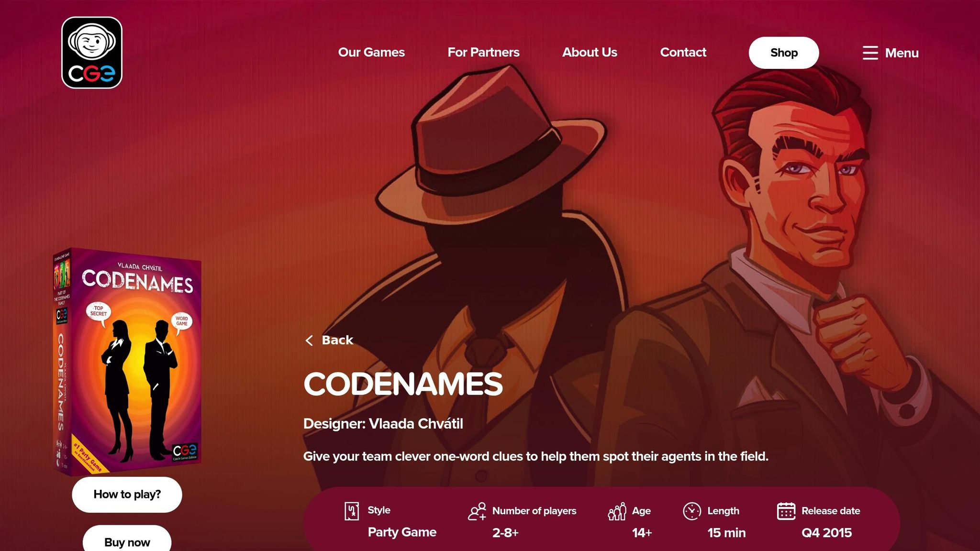Go to About Us page
Image resolution: width=980 pixels, height=551 pixels.
pos(590,52)
